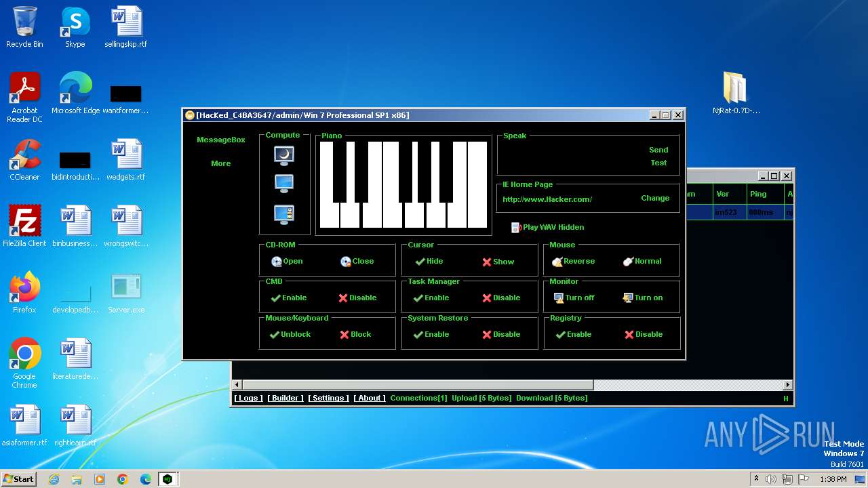Click Internet Explorer in taskbar
This screenshot has height=488, width=868.
pyautogui.click(x=54, y=479)
